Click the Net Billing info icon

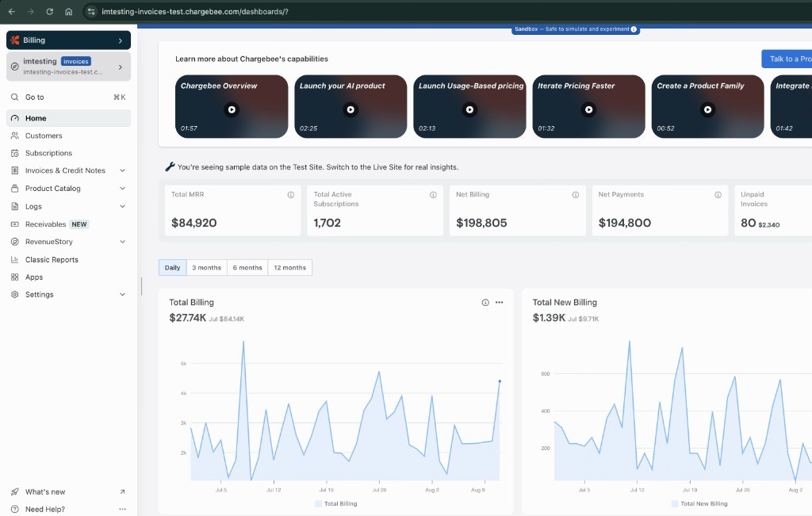tap(576, 195)
